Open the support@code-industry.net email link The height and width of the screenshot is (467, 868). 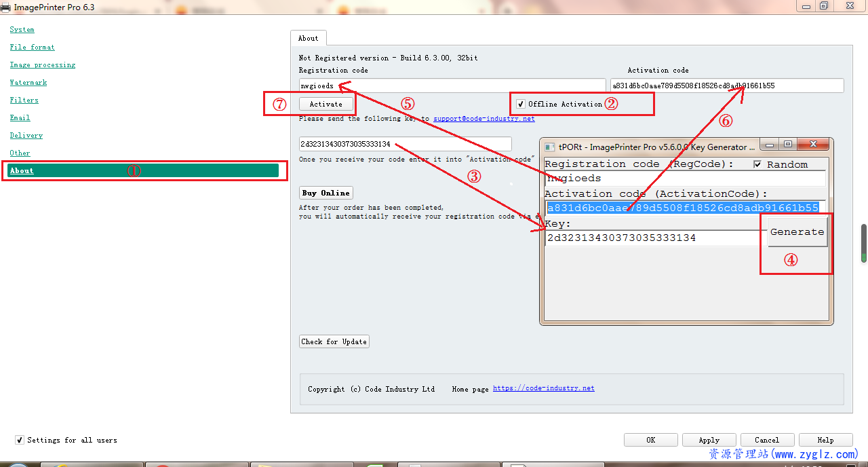click(x=484, y=119)
